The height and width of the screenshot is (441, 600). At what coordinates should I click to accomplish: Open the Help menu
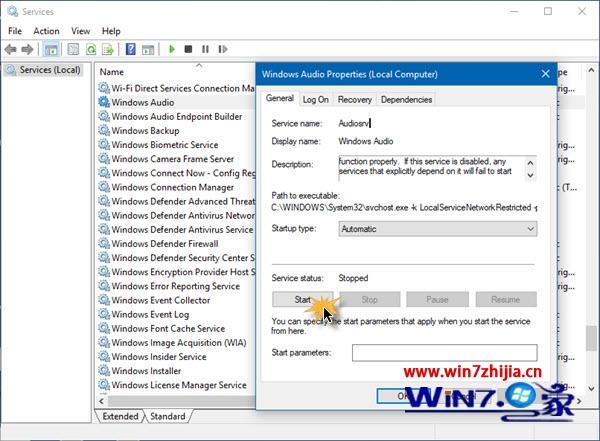tap(111, 31)
